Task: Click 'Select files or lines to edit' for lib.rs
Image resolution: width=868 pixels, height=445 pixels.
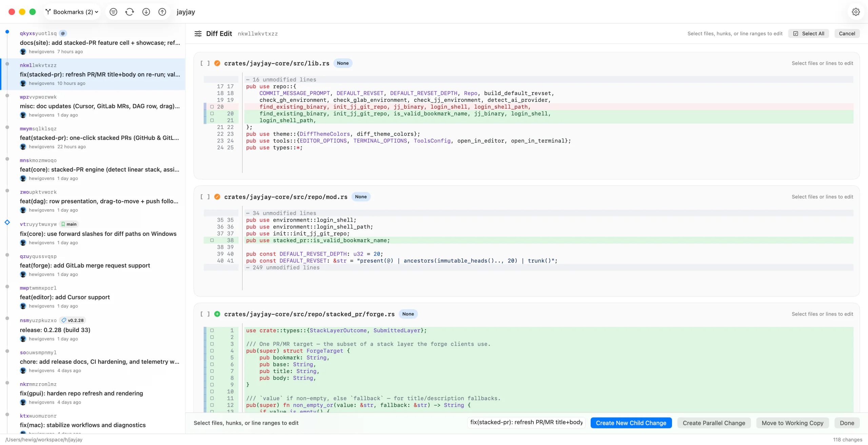Action: pyautogui.click(x=822, y=63)
